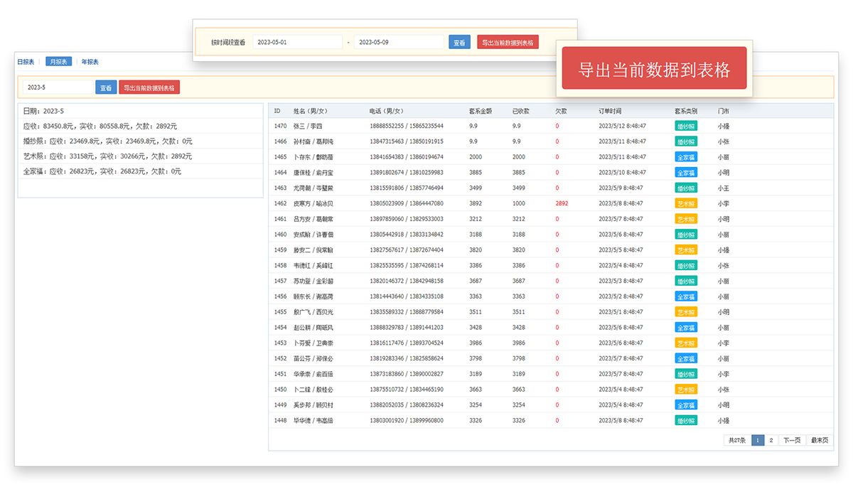Click the 婚纱照 tag in row 1470

click(686, 126)
